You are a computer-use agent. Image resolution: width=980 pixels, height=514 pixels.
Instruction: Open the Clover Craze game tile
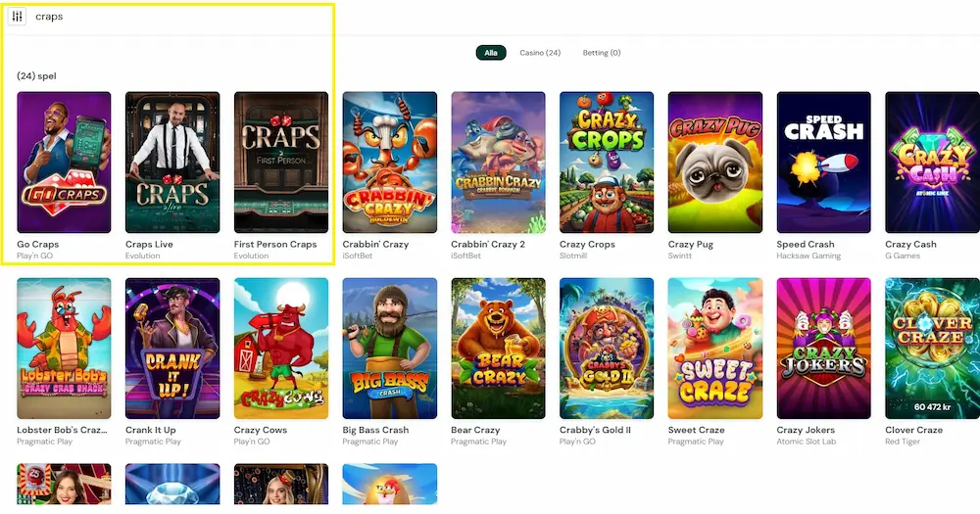coord(933,348)
